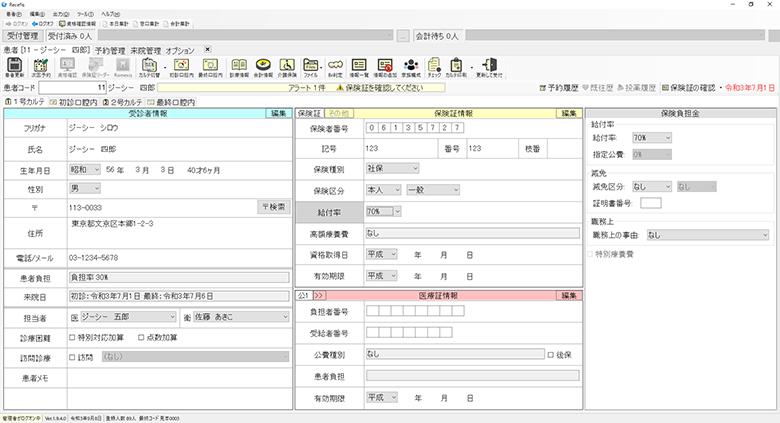780x423 pixels.
Task: Open 資格確認情報 in the top toolbar
Action: pos(77,24)
